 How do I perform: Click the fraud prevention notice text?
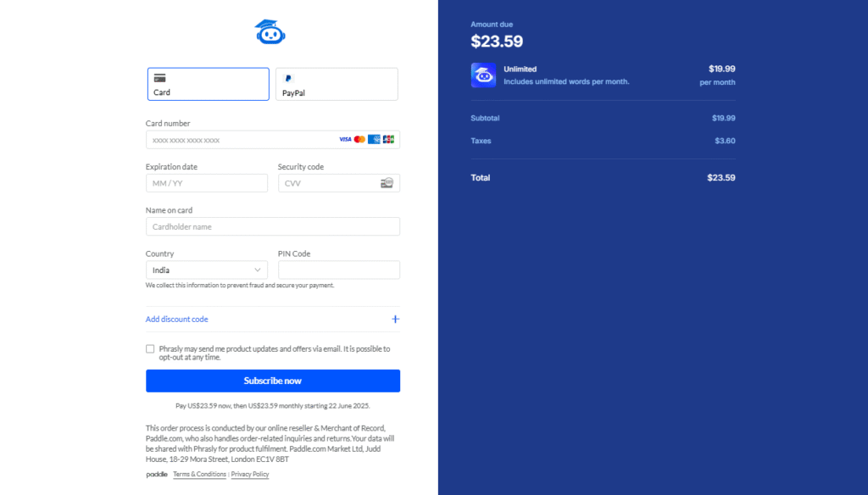[240, 285]
